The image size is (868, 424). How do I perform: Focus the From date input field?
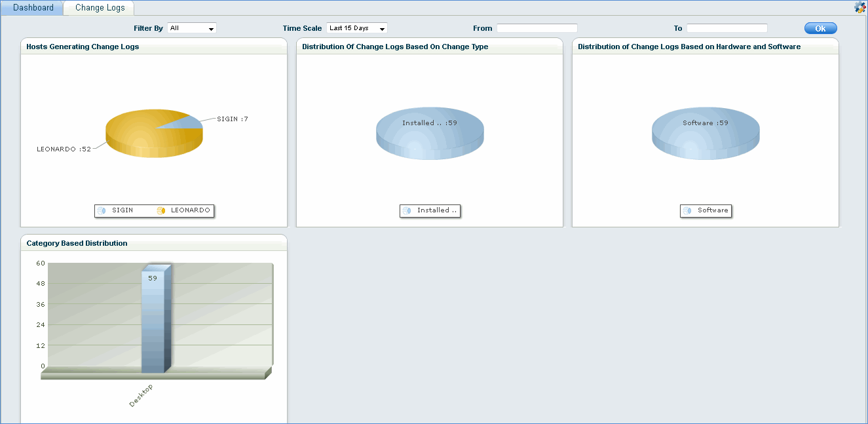point(537,28)
